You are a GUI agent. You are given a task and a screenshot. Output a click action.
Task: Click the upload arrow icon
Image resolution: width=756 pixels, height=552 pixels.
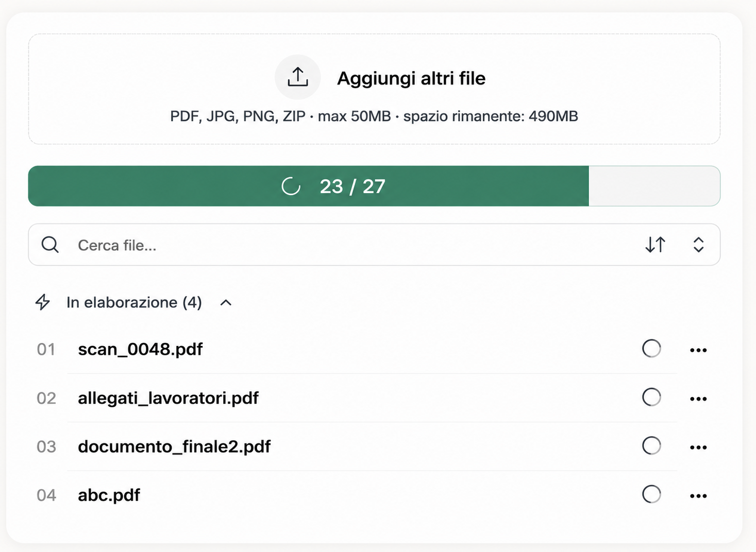pyautogui.click(x=298, y=77)
